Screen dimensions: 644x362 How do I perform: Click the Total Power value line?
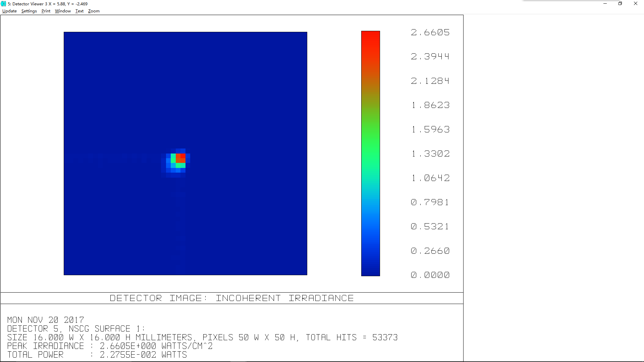[97, 355]
